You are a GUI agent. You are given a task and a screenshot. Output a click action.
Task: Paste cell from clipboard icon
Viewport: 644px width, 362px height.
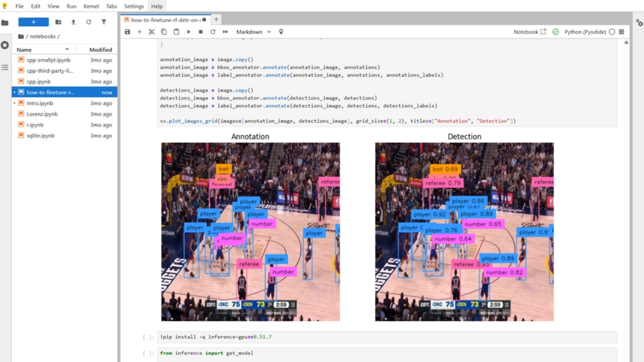point(176,32)
